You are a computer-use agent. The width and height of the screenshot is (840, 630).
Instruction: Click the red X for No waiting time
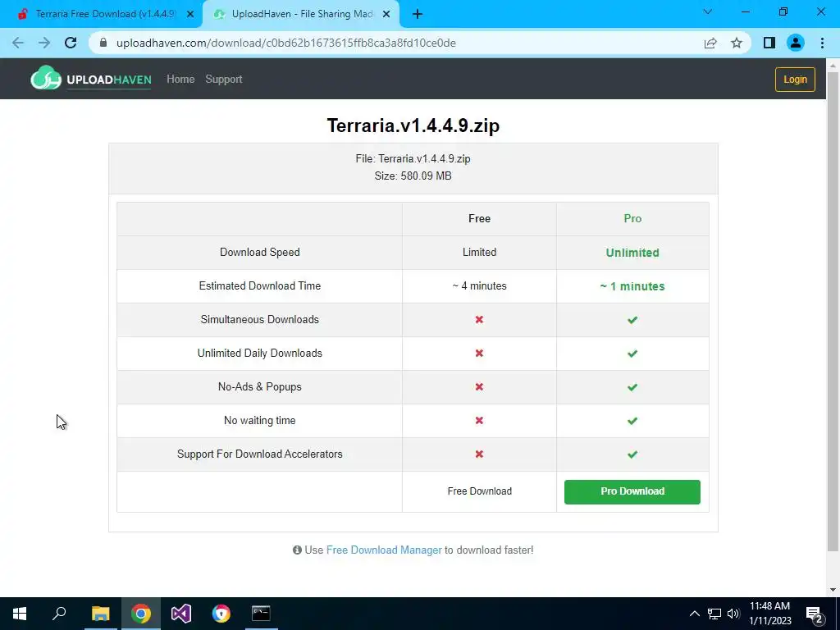click(479, 421)
